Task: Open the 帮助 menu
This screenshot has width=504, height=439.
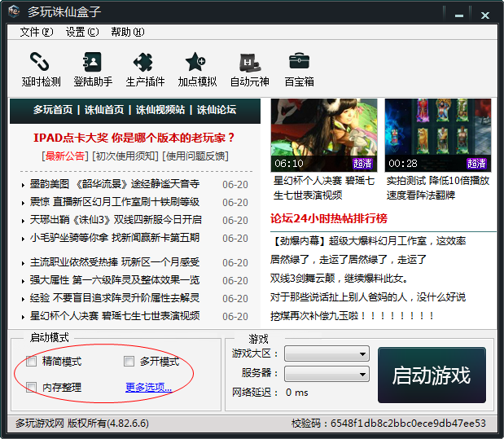Action: tap(127, 32)
